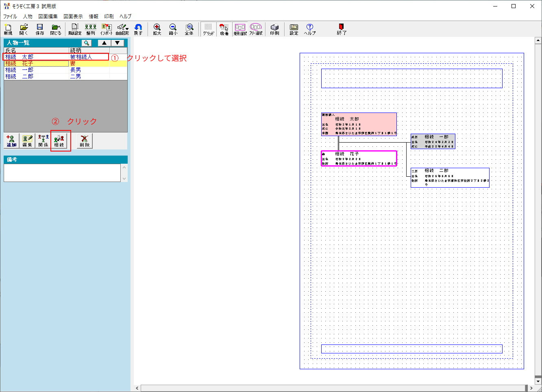Save the file with 保存 icon
This screenshot has width=542, height=392.
39,29
